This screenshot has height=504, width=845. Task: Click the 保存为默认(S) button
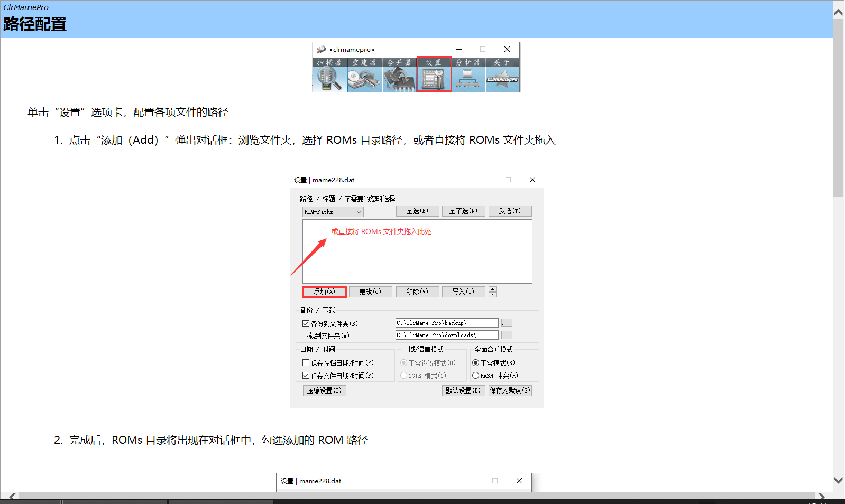pos(510,390)
